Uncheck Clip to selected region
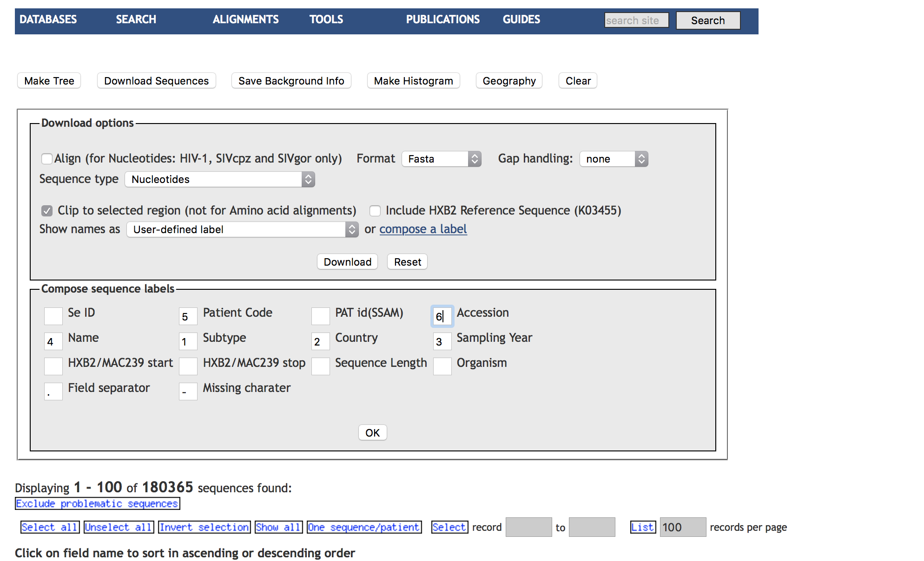The height and width of the screenshot is (561, 924). point(46,211)
